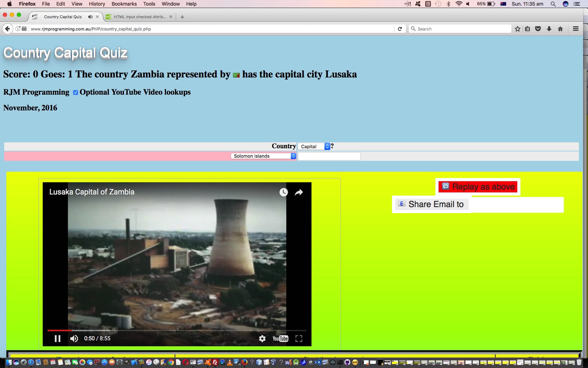Open the Tools menu
Image resolution: width=588 pixels, height=368 pixels.
tap(149, 4)
